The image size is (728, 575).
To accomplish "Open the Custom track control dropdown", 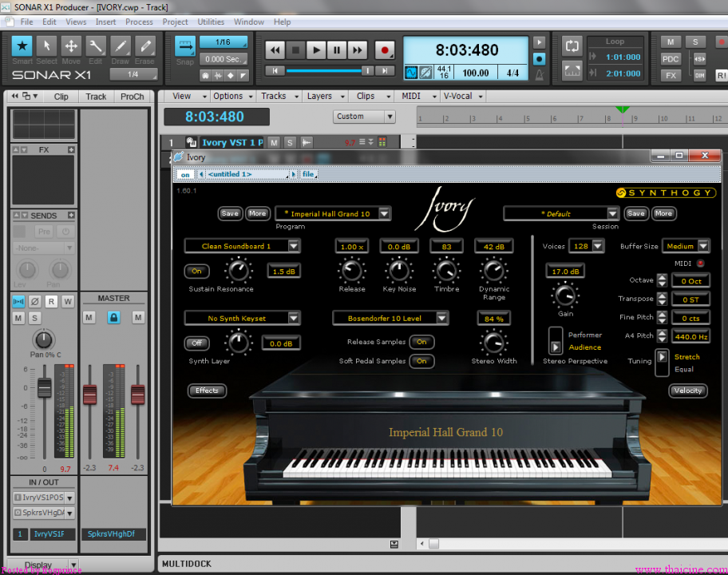I will click(364, 116).
